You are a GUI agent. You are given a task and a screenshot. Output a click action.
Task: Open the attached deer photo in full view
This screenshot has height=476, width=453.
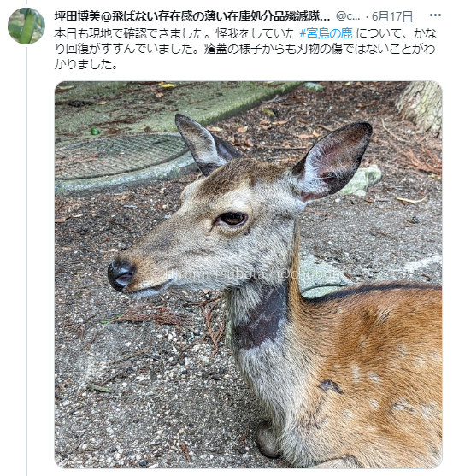(248, 274)
